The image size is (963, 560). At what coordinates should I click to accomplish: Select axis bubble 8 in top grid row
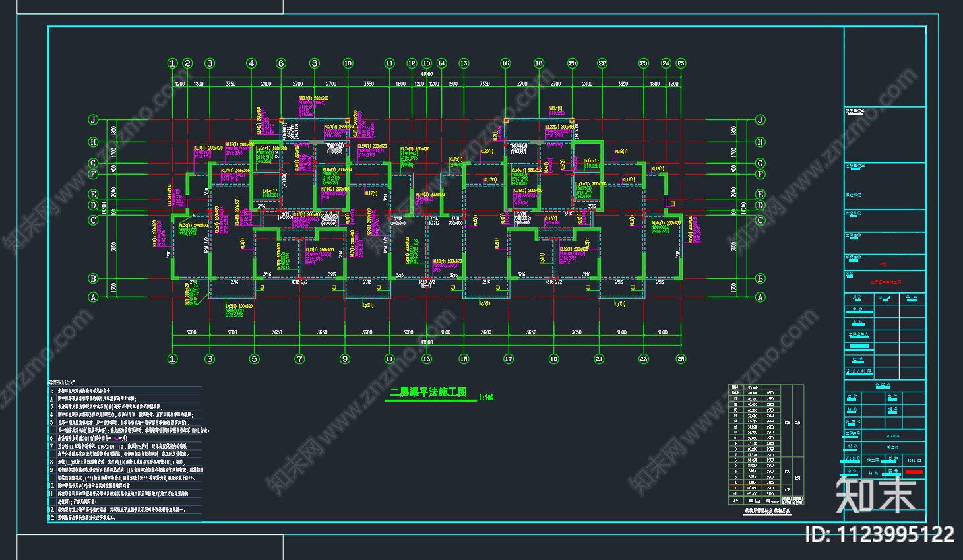tap(315, 63)
